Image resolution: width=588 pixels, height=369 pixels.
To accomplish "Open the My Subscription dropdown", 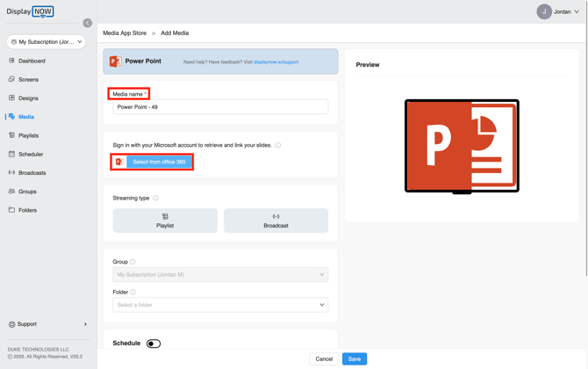I will coord(47,41).
